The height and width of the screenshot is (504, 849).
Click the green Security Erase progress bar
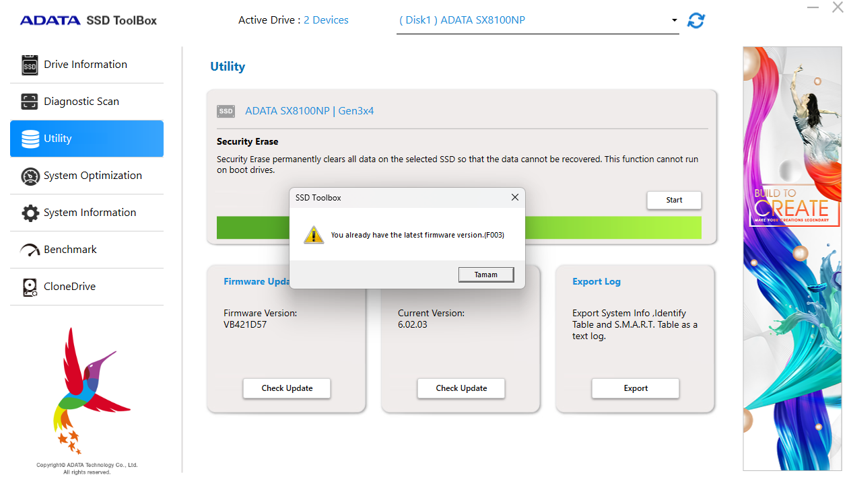point(459,227)
